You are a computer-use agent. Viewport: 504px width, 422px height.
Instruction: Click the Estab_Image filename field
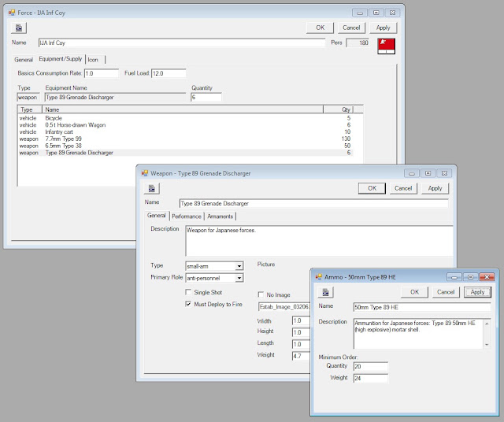284,306
